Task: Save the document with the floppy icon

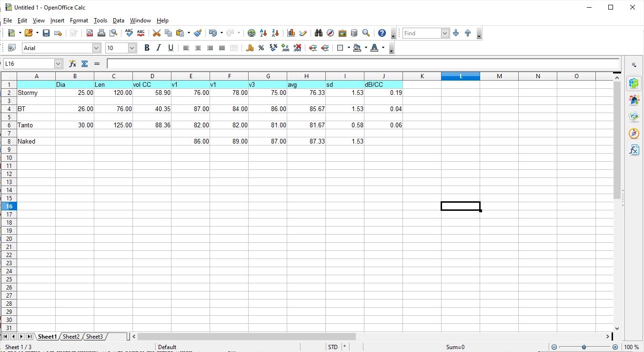Action: click(46, 33)
